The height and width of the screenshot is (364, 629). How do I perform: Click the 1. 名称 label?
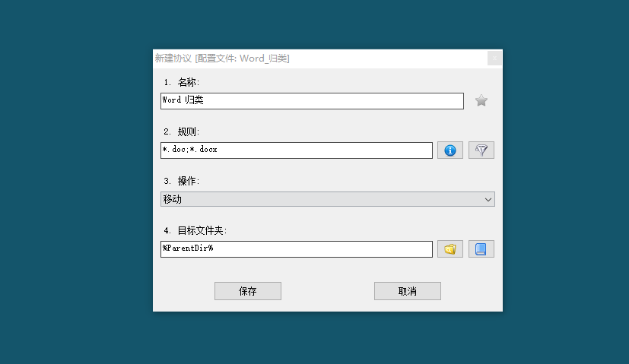click(x=181, y=82)
